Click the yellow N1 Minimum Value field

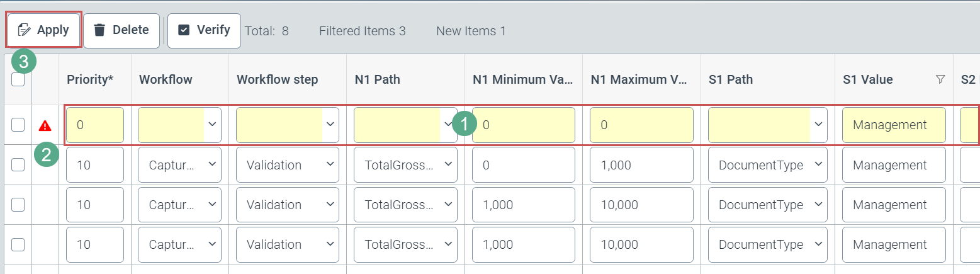click(x=523, y=125)
